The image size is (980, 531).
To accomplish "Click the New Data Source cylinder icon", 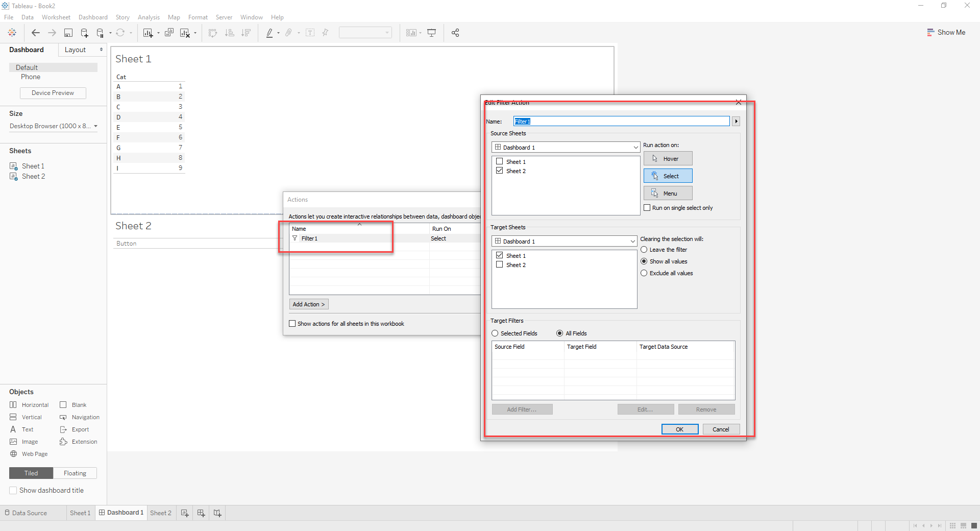I will click(84, 33).
